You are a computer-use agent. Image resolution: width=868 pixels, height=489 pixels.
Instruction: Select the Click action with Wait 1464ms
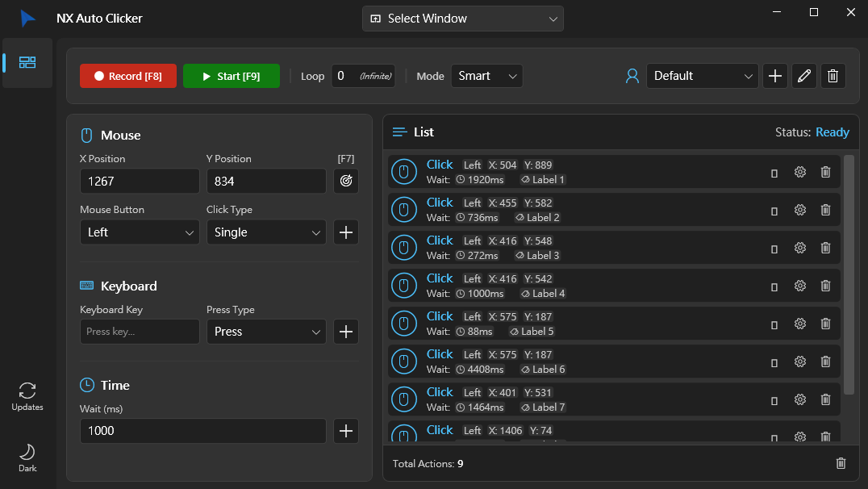pos(614,400)
